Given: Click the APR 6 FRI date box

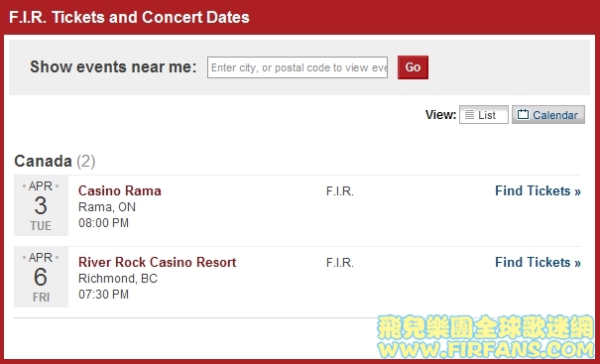Looking at the screenshot, I should (x=41, y=277).
